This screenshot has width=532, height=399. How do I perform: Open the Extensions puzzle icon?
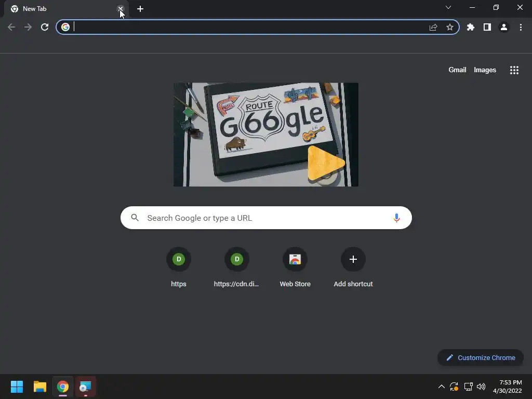pyautogui.click(x=471, y=27)
